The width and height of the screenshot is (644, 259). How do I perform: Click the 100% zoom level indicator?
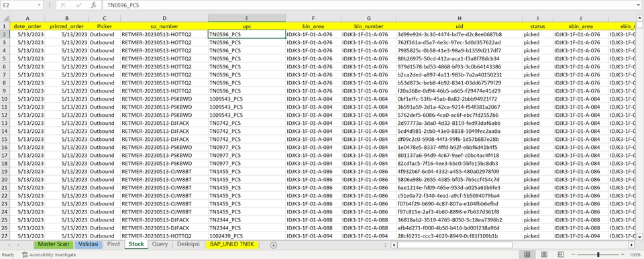635,255
